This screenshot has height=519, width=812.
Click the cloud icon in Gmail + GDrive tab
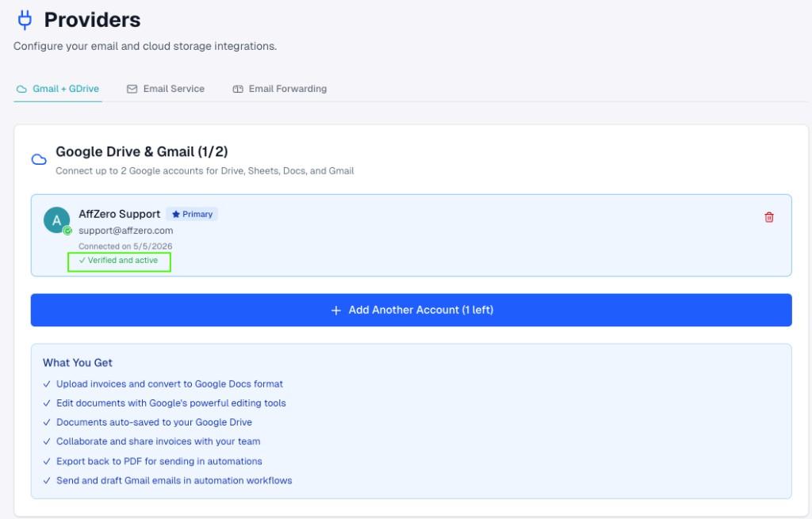coord(21,89)
